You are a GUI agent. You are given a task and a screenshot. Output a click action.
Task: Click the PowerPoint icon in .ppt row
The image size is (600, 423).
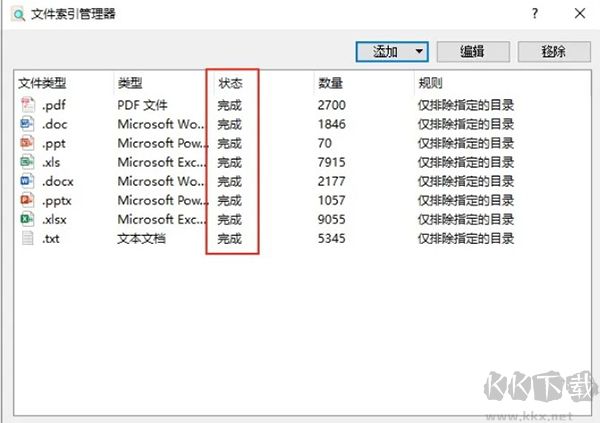(x=28, y=143)
